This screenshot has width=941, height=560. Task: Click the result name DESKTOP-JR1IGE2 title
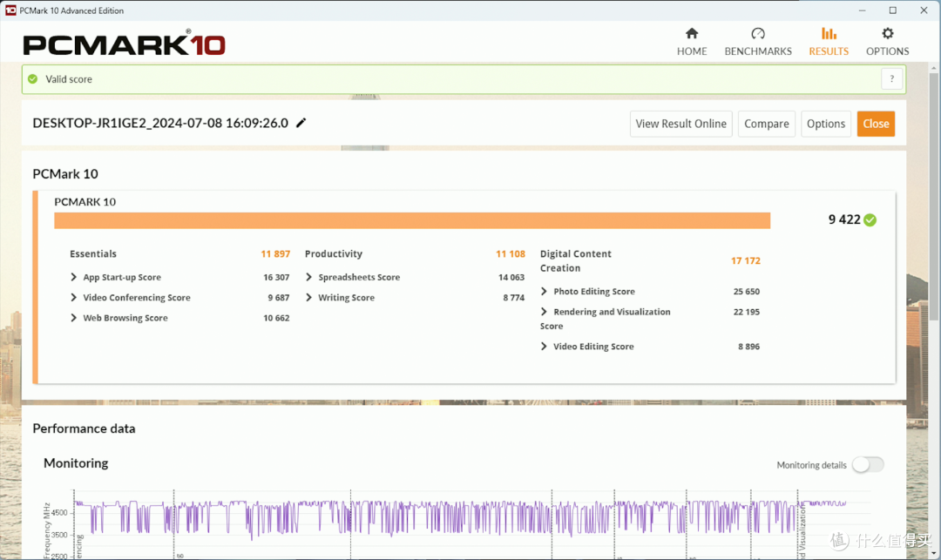(x=160, y=123)
